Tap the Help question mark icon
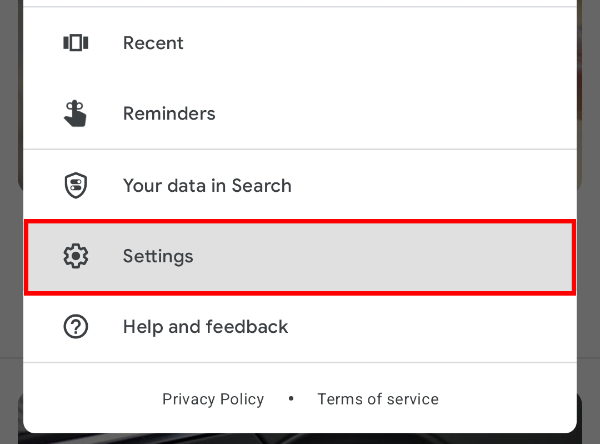600x444 pixels. [x=76, y=327]
